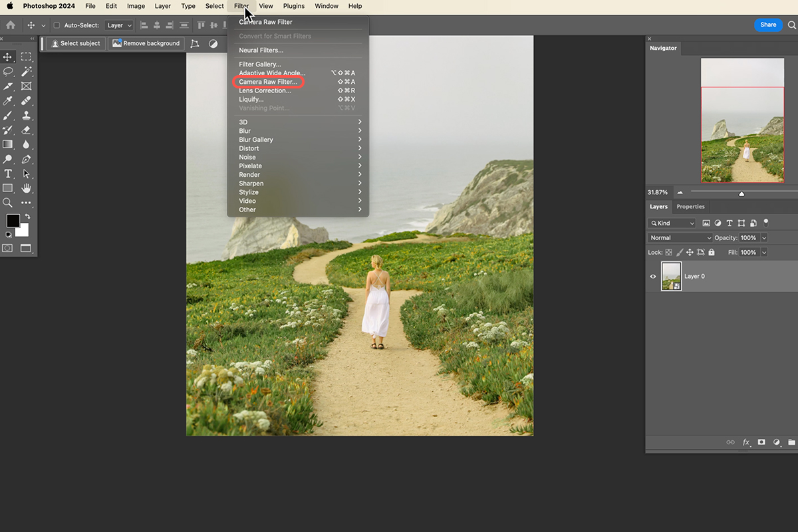Viewport: 798px width, 532px height.
Task: Choose the Magic Wand tool
Action: tap(26, 72)
